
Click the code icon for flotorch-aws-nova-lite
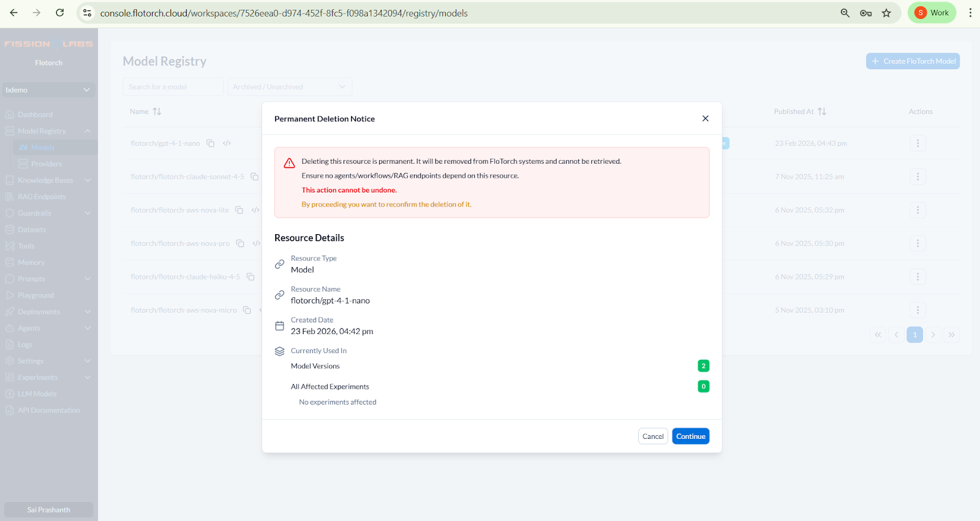[255, 210]
